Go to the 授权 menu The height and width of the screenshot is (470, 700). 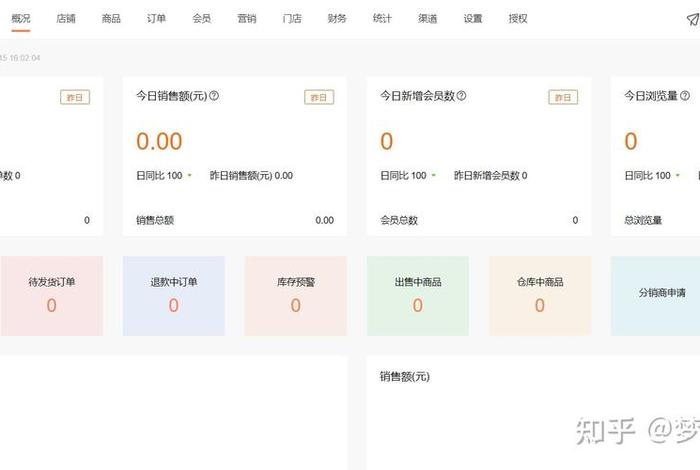[x=518, y=18]
